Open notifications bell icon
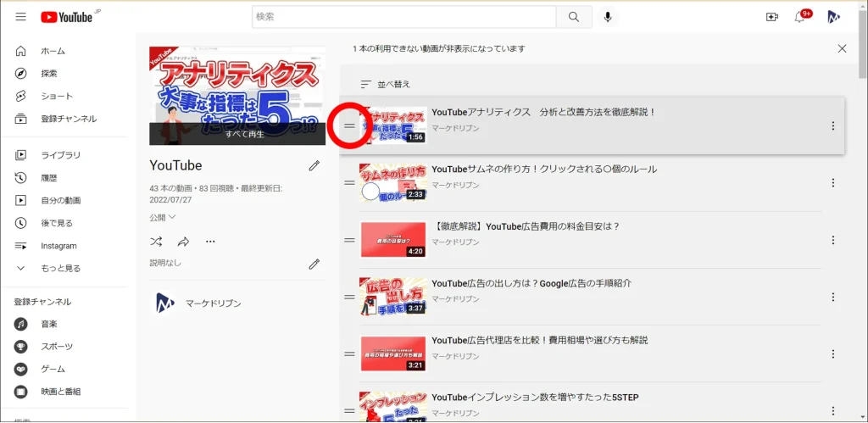 (x=800, y=17)
